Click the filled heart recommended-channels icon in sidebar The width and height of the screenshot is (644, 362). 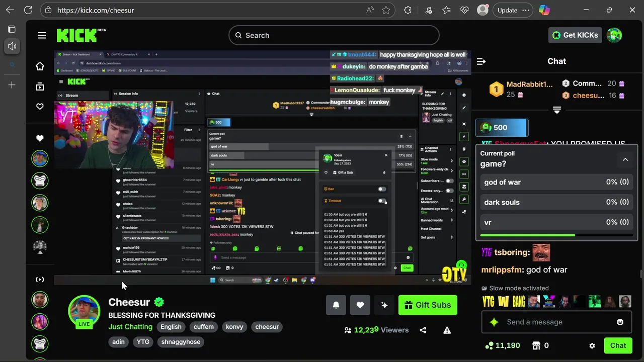[40, 138]
